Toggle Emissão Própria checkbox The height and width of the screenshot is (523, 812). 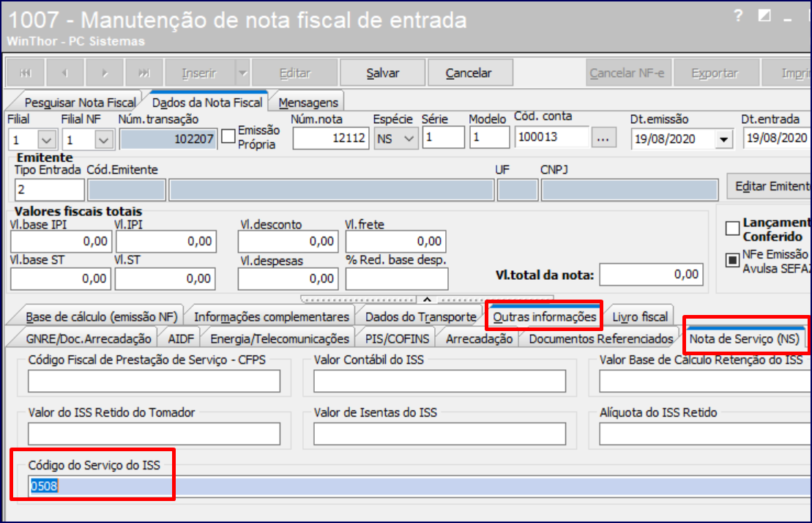[228, 136]
